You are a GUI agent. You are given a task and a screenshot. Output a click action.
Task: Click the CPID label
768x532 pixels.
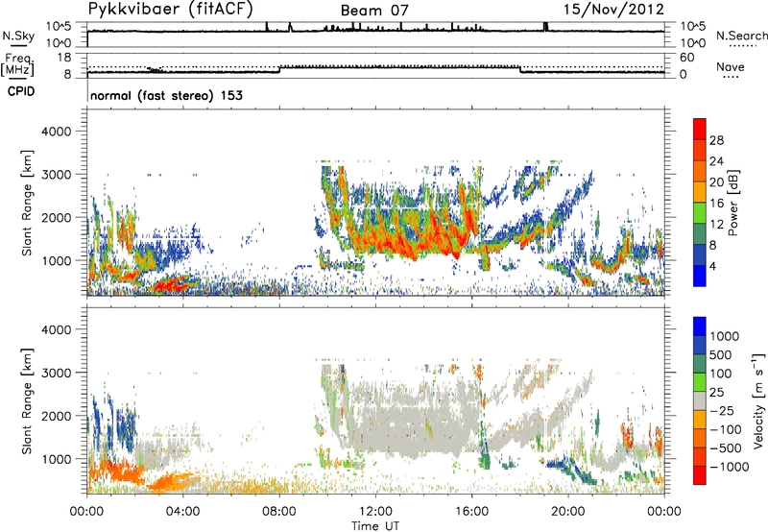(21, 91)
